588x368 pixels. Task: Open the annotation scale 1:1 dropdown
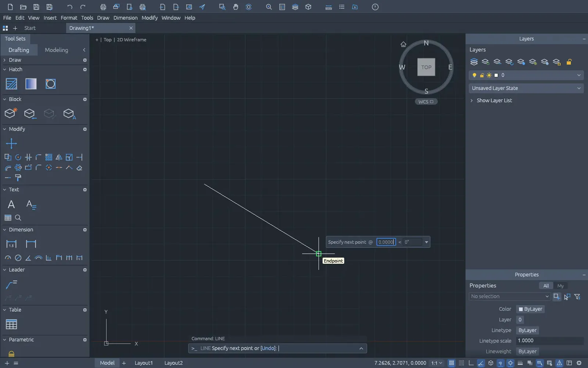pyautogui.click(x=437, y=363)
